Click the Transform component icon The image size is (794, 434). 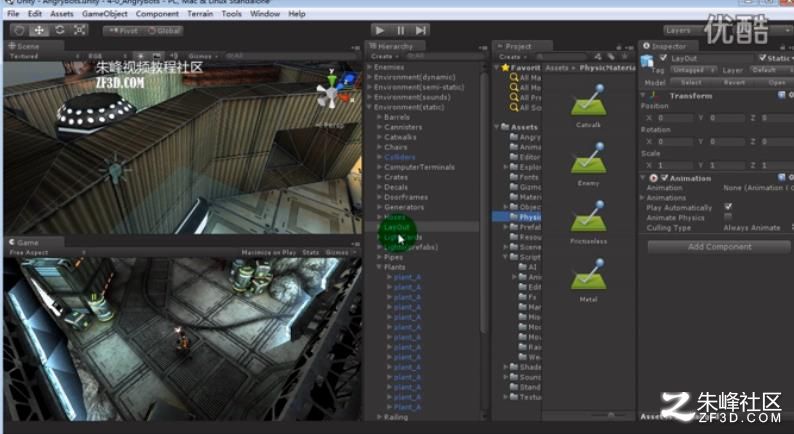coord(654,96)
